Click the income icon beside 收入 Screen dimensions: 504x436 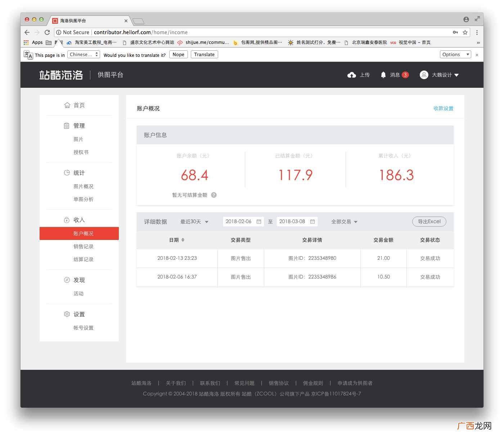67,220
